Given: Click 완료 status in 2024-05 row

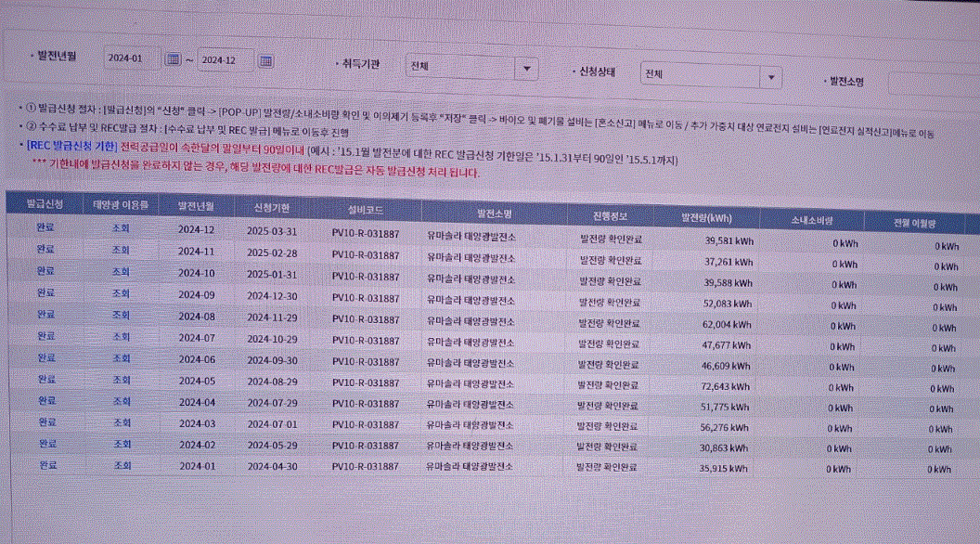Looking at the screenshot, I should coord(47,379).
